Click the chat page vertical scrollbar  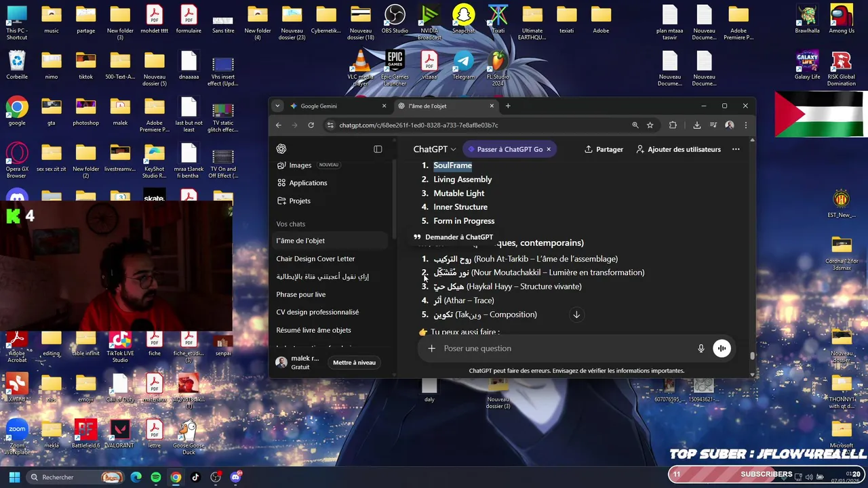click(751, 355)
